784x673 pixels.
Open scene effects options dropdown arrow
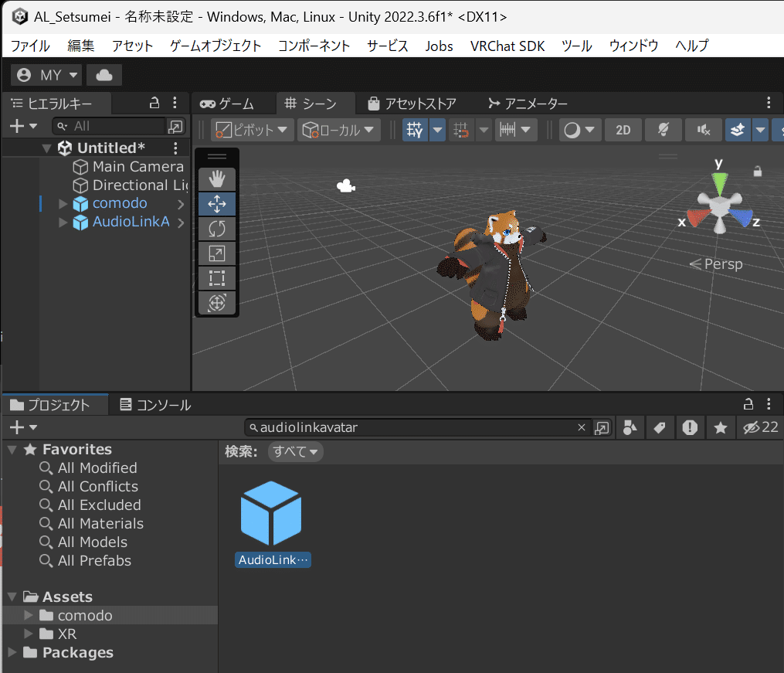(761, 130)
